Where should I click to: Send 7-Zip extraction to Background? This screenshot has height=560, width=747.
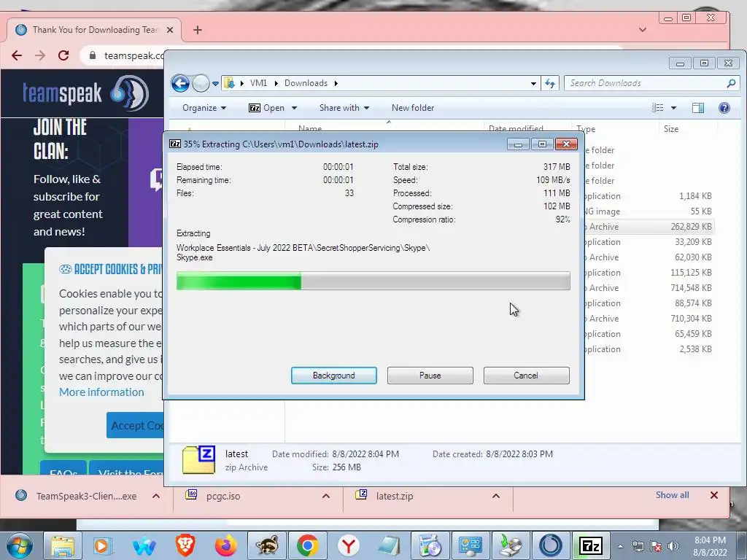click(x=333, y=376)
